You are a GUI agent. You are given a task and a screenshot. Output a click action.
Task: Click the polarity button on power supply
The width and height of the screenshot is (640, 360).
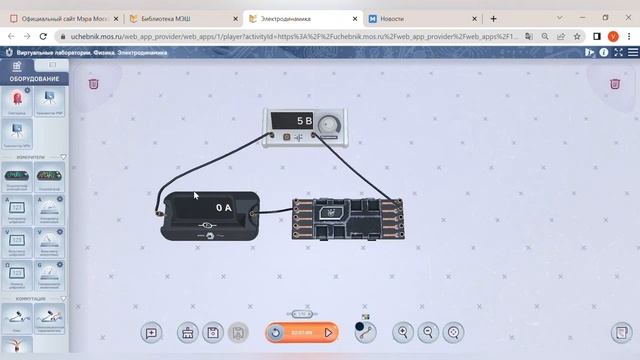click(299, 138)
